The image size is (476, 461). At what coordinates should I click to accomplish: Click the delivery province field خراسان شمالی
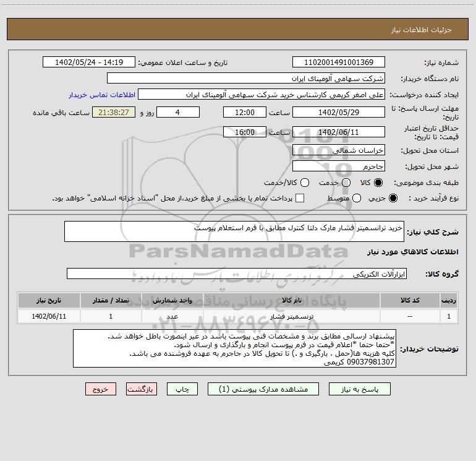tap(339, 150)
